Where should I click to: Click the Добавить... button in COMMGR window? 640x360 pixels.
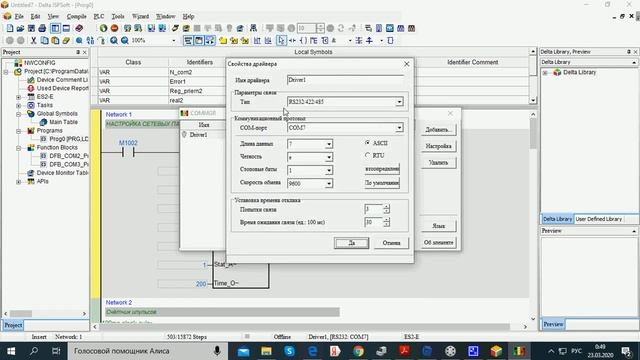click(438, 129)
